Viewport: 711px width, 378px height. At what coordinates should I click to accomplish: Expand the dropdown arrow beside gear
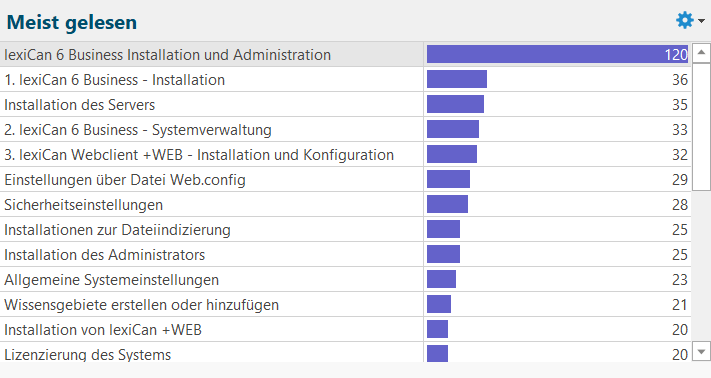701,21
